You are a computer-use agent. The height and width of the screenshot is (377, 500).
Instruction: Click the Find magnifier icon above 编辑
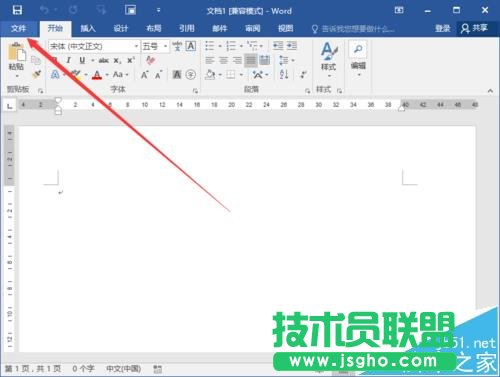[x=358, y=49]
